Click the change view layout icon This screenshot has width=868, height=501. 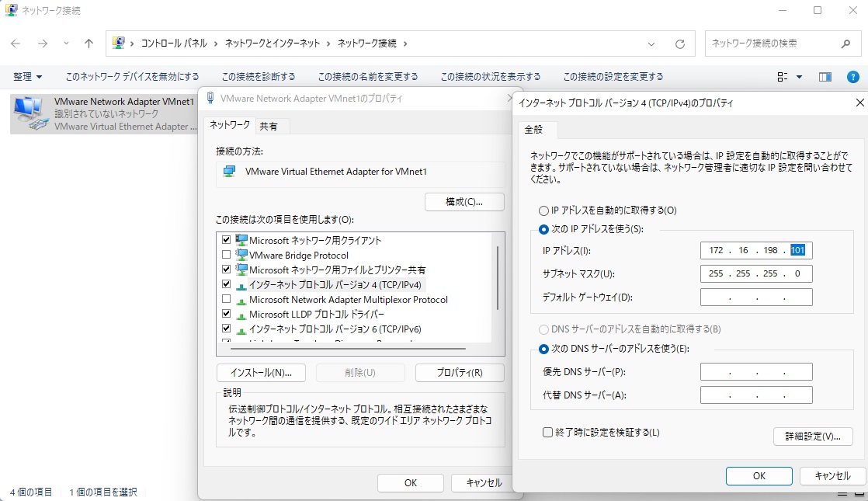pos(782,77)
